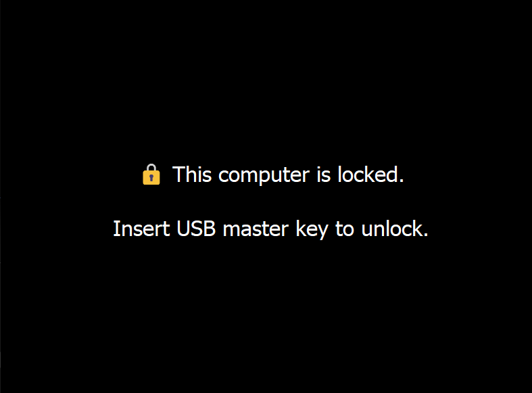Select the 'Insert USB master key to unlock.' text
Image resolution: width=532 pixels, height=393 pixels.
(270, 229)
